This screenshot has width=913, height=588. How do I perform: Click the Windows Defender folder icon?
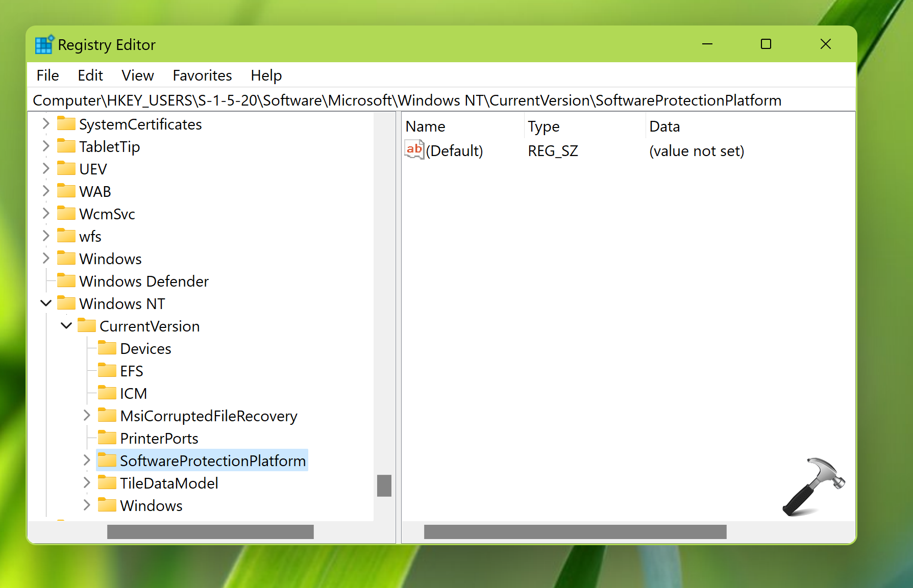66,281
